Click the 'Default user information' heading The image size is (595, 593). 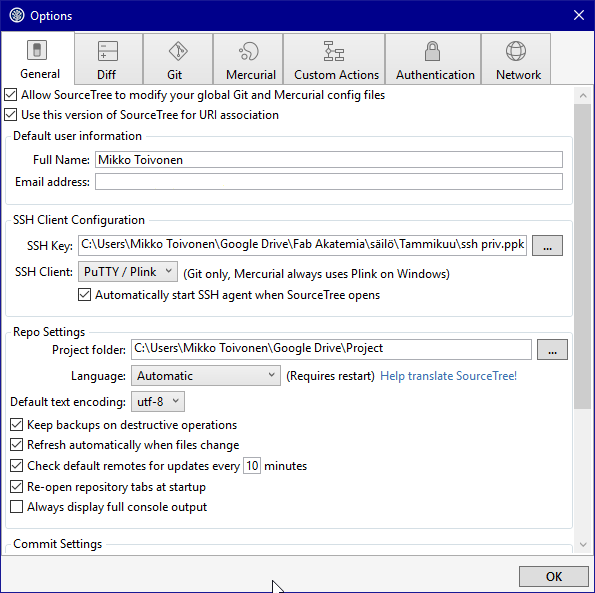(77, 136)
